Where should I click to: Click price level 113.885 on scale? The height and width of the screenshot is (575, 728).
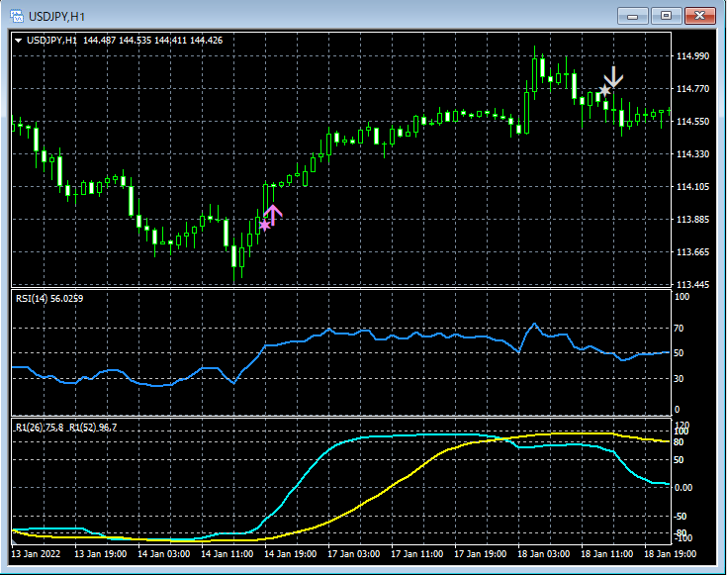[x=692, y=220]
